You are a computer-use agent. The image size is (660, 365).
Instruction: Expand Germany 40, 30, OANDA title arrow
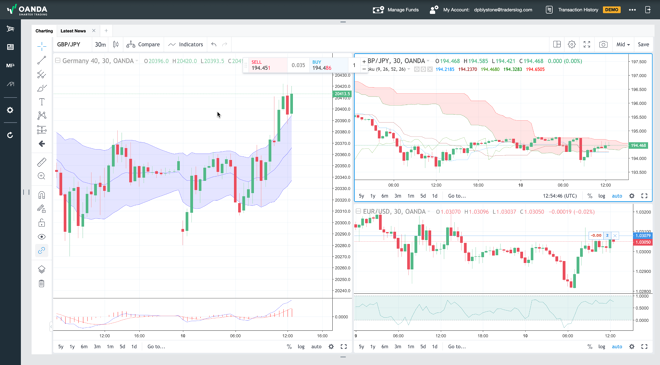137,61
